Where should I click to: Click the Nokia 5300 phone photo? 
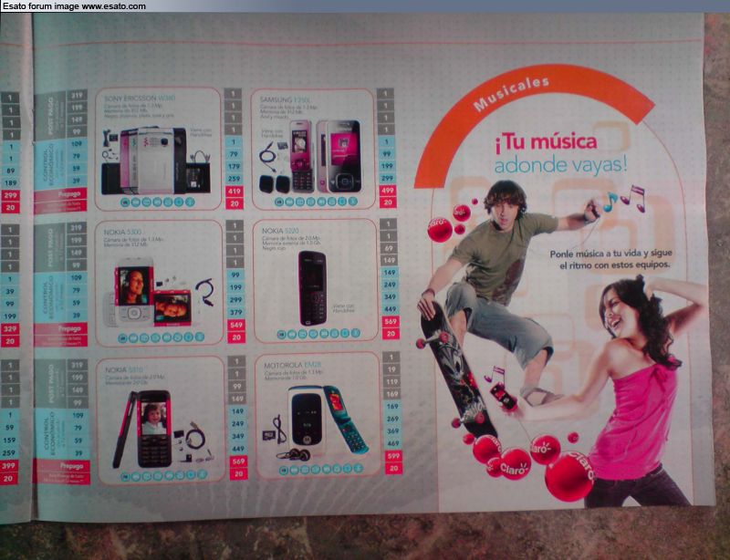(x=148, y=292)
